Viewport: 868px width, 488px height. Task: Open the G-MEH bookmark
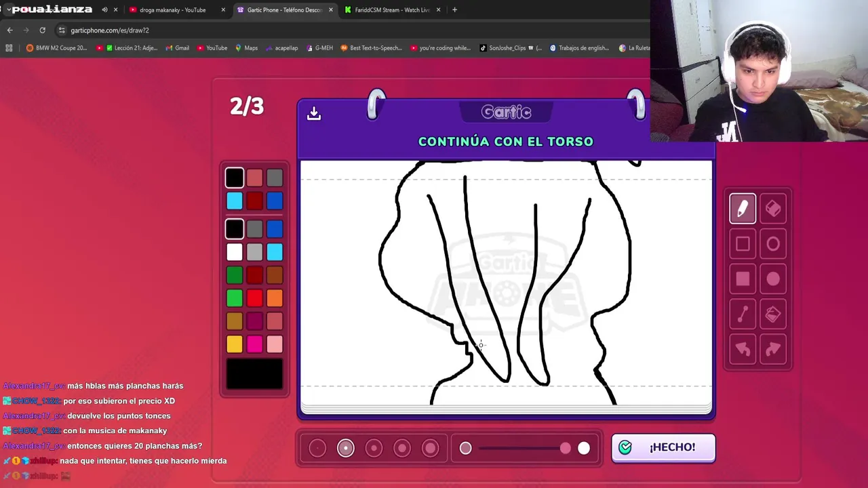tap(319, 48)
